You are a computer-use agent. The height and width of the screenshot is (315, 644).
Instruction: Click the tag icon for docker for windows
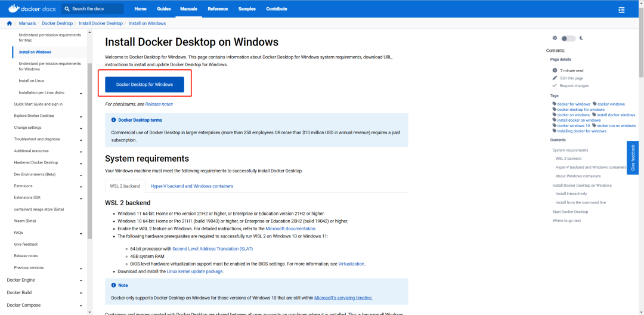555,104
